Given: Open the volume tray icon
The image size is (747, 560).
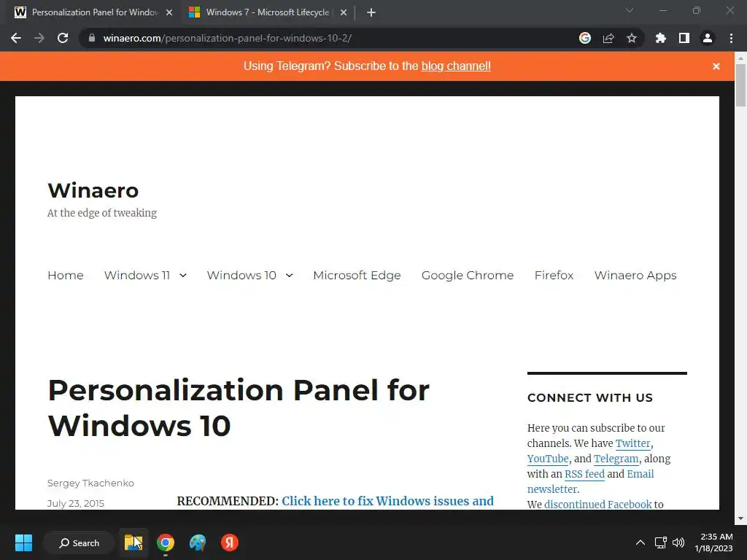Looking at the screenshot, I should tap(678, 542).
